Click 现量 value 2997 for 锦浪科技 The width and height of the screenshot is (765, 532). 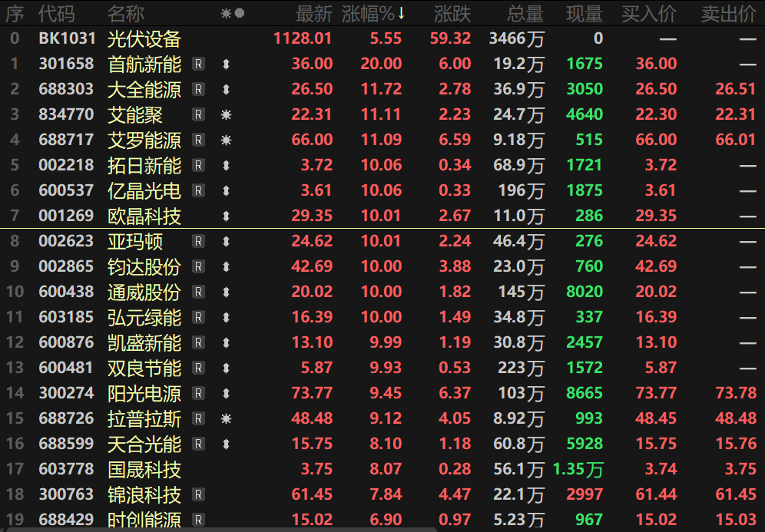pos(585,495)
